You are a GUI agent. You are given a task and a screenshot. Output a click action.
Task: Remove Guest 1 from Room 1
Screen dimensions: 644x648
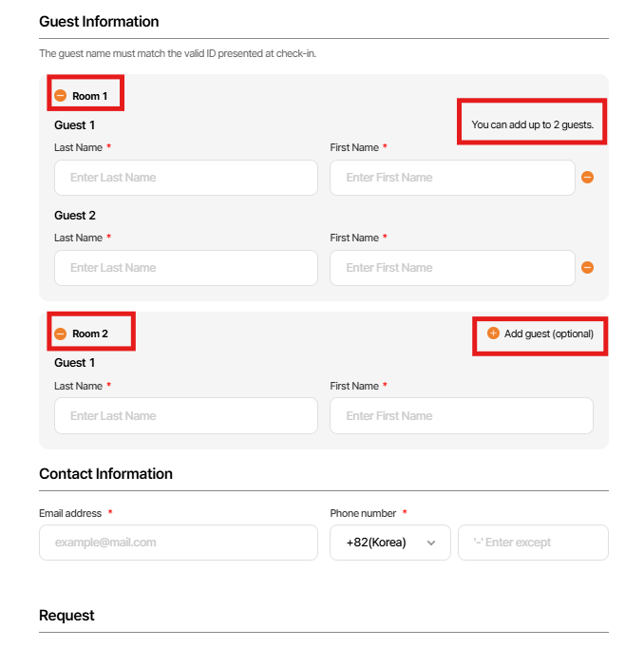pyautogui.click(x=587, y=178)
